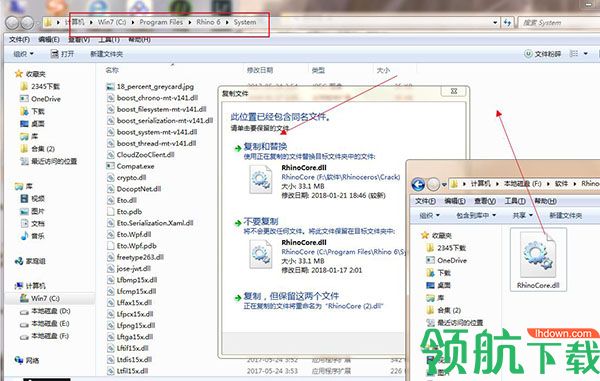Click the 搜索 System search field
The height and width of the screenshot is (381, 600).
(x=559, y=23)
